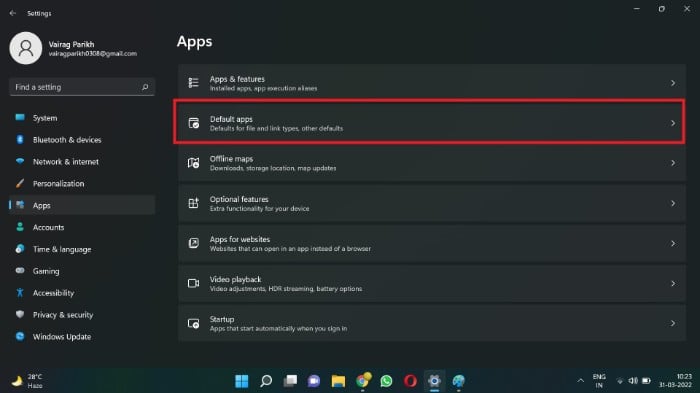Click the Time & language globe icon
The height and width of the screenshot is (393, 700).
20,249
